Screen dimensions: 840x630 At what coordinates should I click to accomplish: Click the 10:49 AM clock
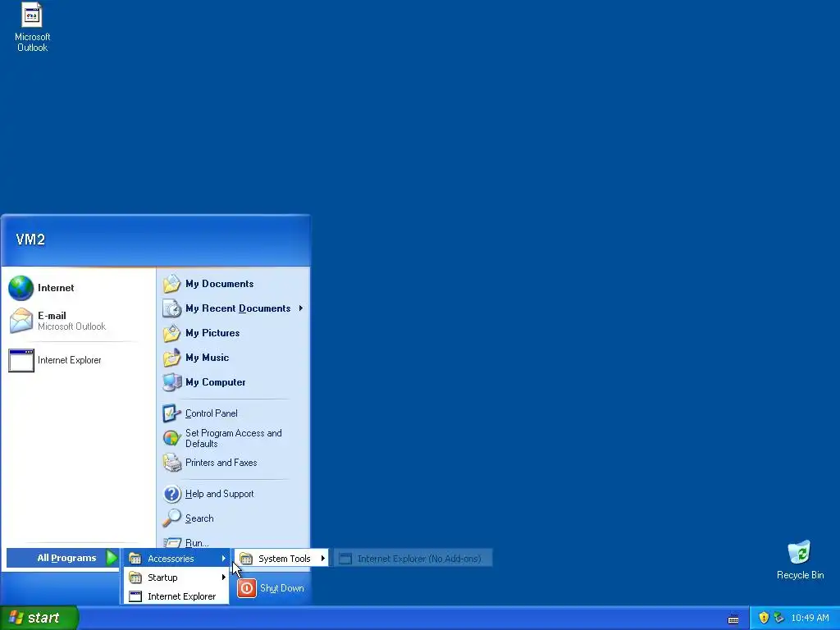[810, 618]
